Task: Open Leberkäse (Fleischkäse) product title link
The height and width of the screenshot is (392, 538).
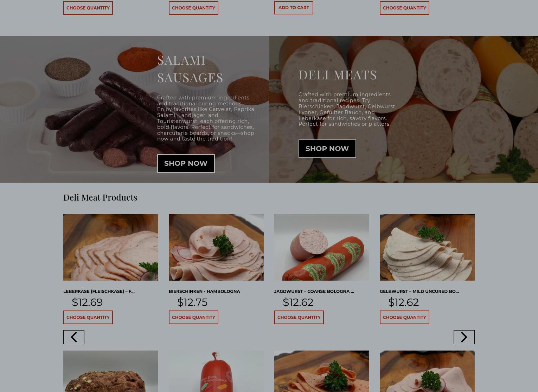Action: click(x=99, y=291)
